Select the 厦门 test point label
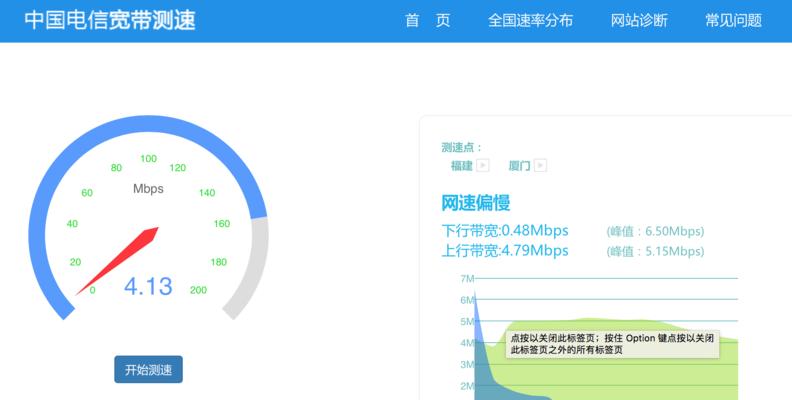792x400 pixels. tap(519, 166)
